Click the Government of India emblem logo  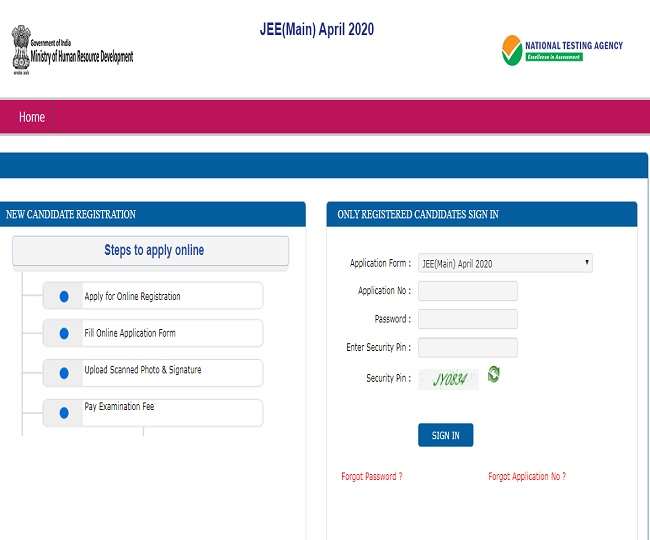pyautogui.click(x=21, y=48)
